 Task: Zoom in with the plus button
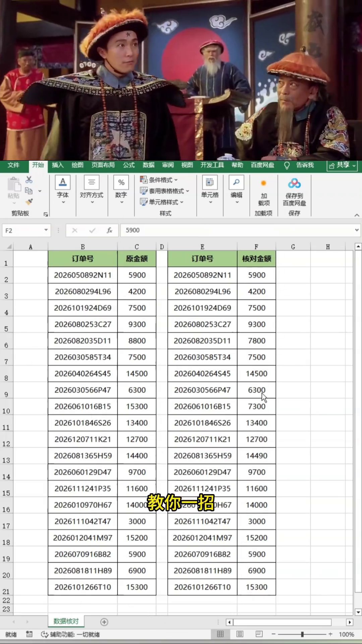(x=330, y=634)
